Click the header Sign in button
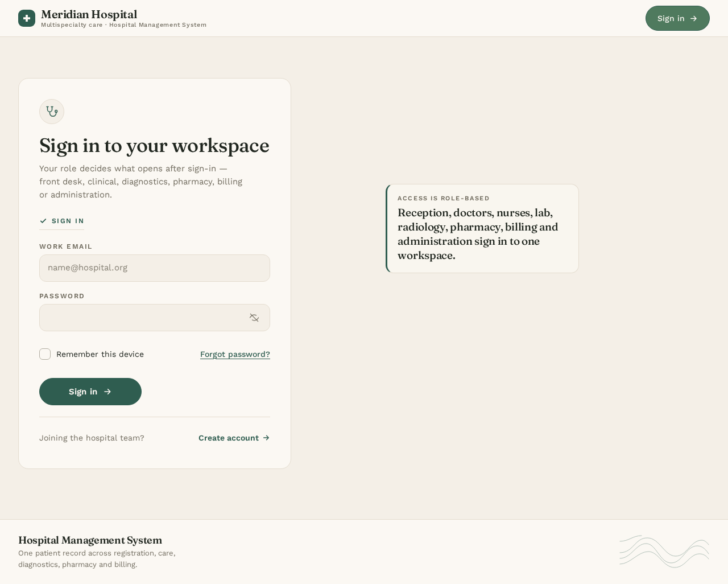 pyautogui.click(x=677, y=18)
